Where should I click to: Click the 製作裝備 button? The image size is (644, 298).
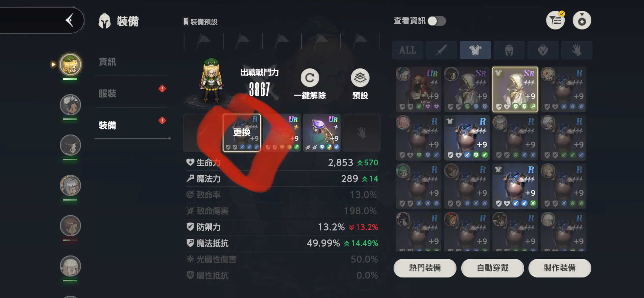click(560, 268)
